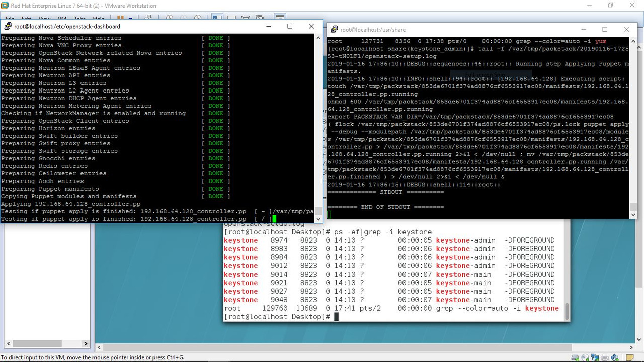Image resolution: width=644 pixels, height=362 pixels.
Task: Maximize the /usr/share PuTTY window
Action: [x=605, y=30]
